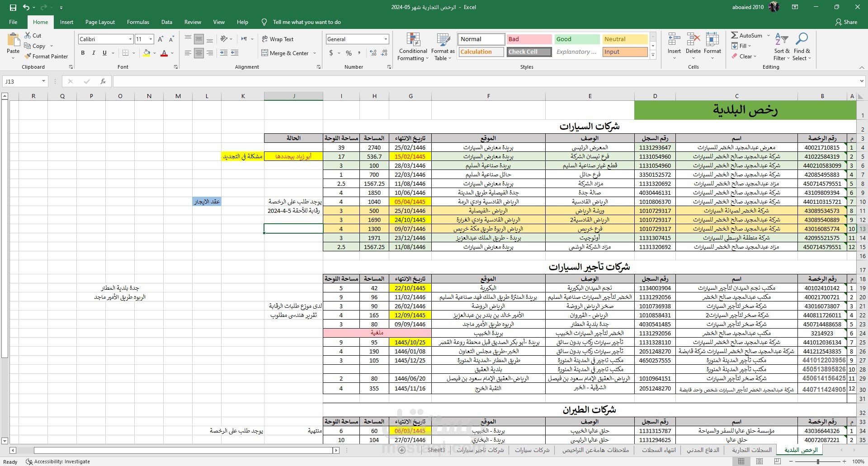The image size is (868, 466).
Task: Decrease font size with smaller A icon
Action: pyautogui.click(x=171, y=39)
